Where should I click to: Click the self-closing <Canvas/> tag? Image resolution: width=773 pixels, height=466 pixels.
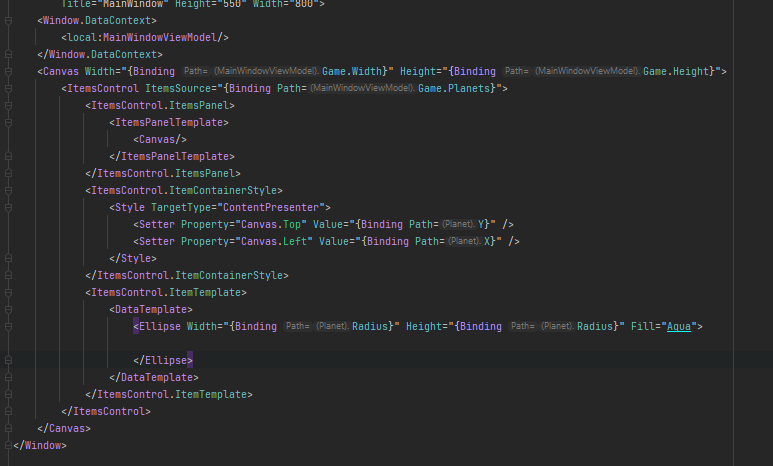[x=160, y=140]
